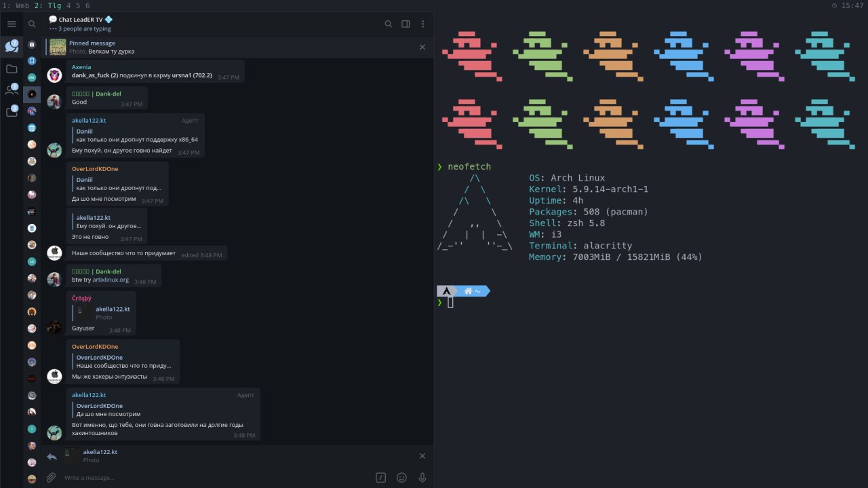Click 'Terminal: alacritty' line in terminal
Screen dimensions: 868x488
coord(580,246)
